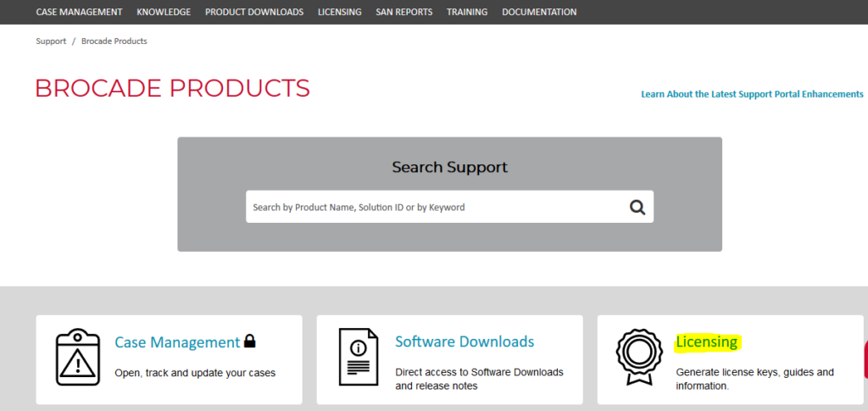
Task: Open the highlighted Licensing card link
Action: pyautogui.click(x=707, y=342)
